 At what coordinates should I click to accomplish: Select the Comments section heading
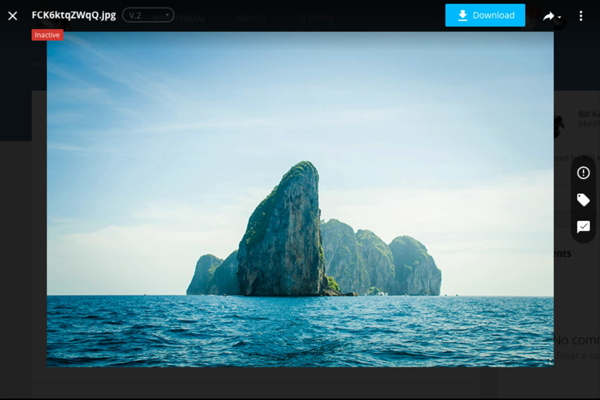[562, 253]
